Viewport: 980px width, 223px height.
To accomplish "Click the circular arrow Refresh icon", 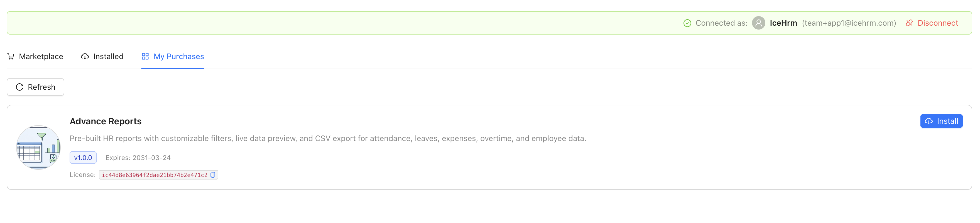I will (x=19, y=87).
